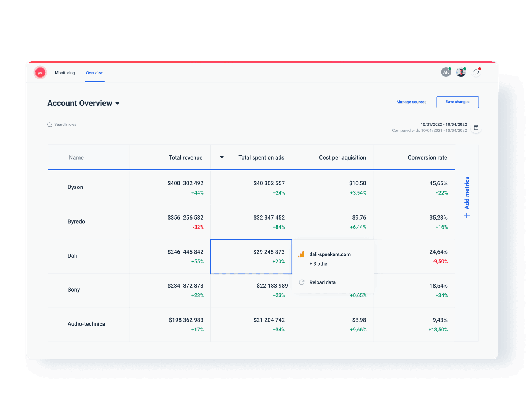Click the Search rows input field
Viewport: 527px width, 420px height.
pyautogui.click(x=65, y=124)
